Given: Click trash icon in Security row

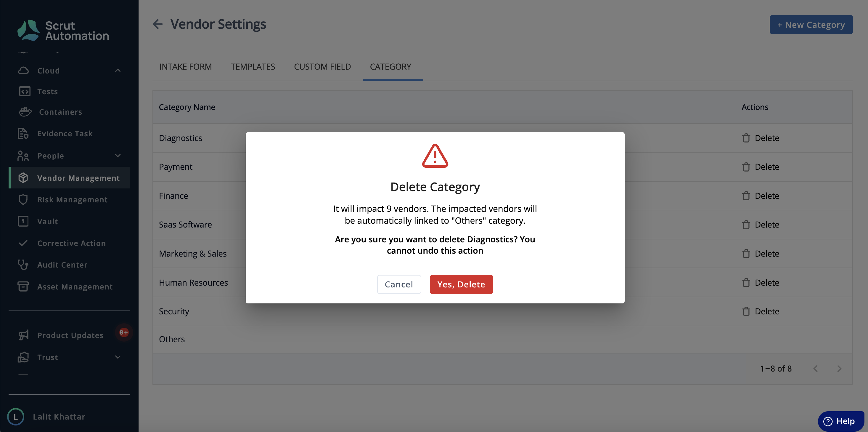Looking at the screenshot, I should tap(746, 311).
